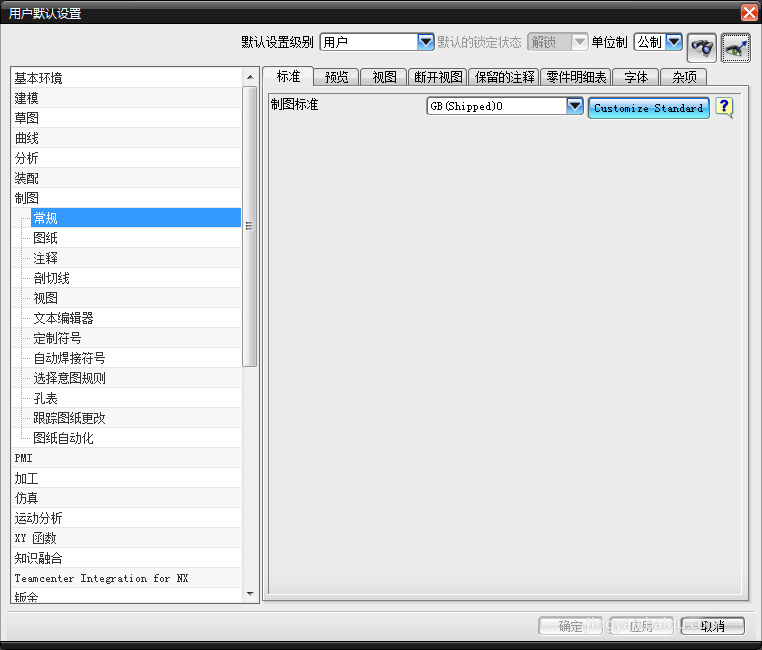
Task: Click the 应用 button
Action: (x=641, y=626)
